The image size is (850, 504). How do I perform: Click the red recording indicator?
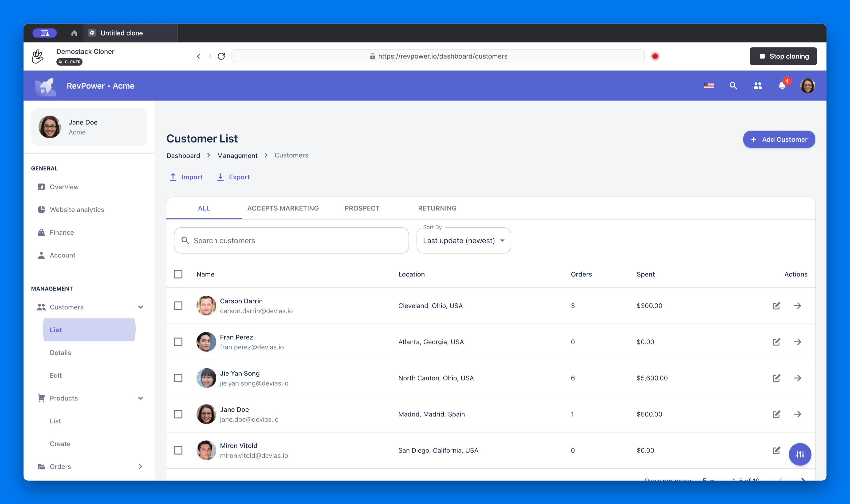[655, 56]
